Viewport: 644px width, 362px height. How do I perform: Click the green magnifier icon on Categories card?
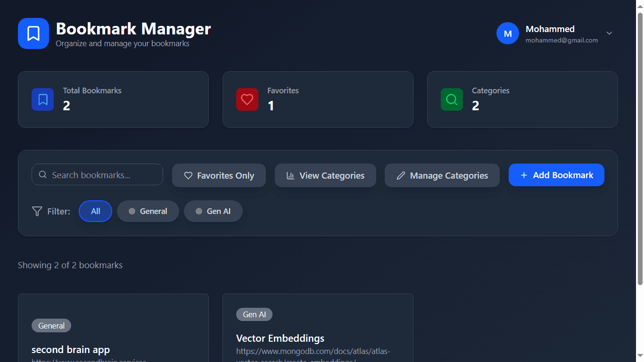(x=452, y=99)
